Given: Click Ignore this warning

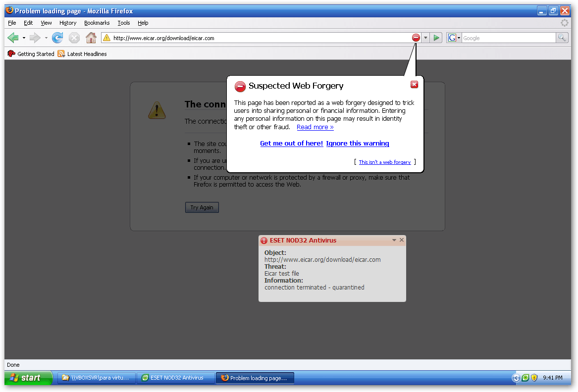Looking at the screenshot, I should click(x=358, y=144).
